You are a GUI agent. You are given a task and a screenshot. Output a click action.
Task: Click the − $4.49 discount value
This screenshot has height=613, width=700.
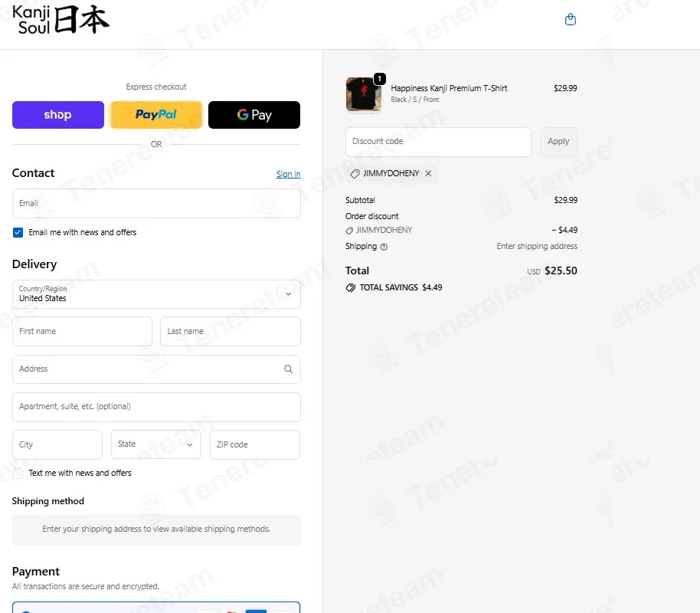[564, 230]
